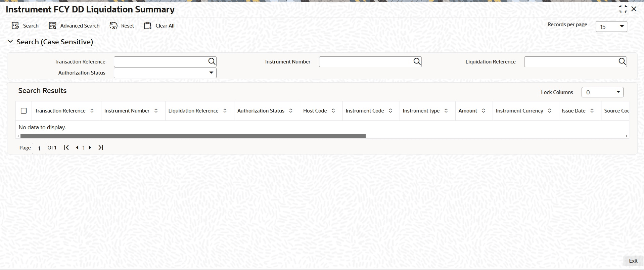Open Liquidation Reference lookup magnifier
Viewport: 644px width, 270px height.
pos(622,61)
